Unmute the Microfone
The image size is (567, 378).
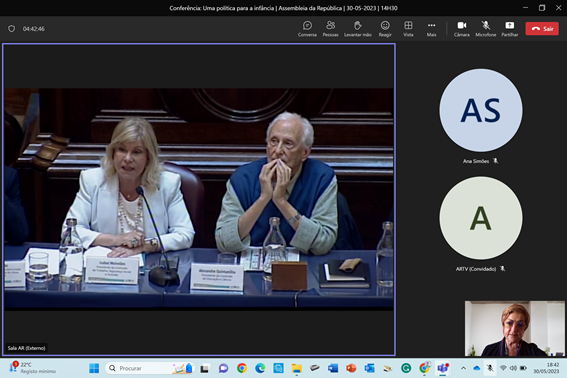click(x=485, y=29)
